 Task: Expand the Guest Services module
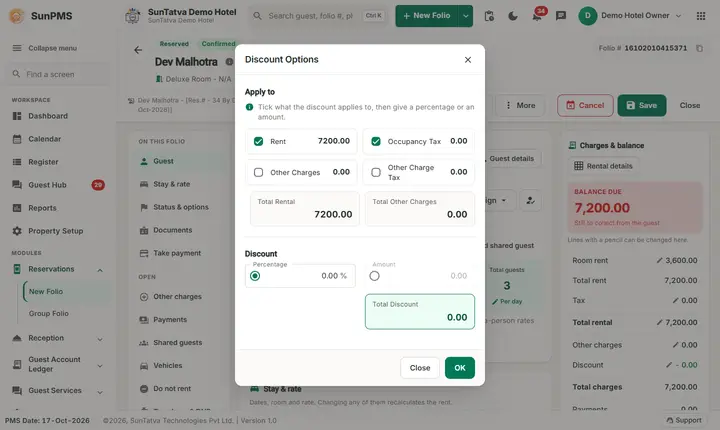[x=58, y=390]
